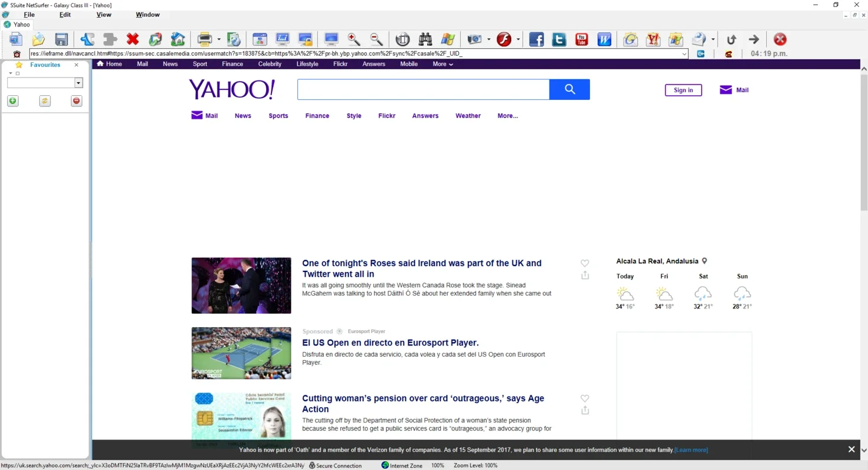Image resolution: width=868 pixels, height=470 pixels.
Task: Dismiss the Oath notice banner X
Action: pos(851,449)
